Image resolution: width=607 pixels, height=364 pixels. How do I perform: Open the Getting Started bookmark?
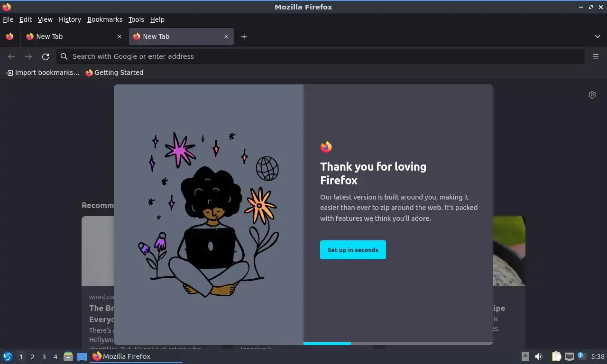(114, 73)
